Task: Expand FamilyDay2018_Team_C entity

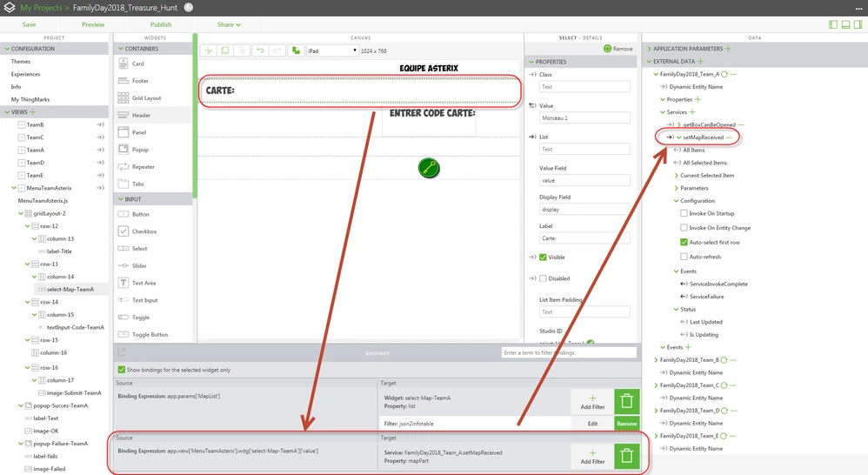Action: click(656, 385)
